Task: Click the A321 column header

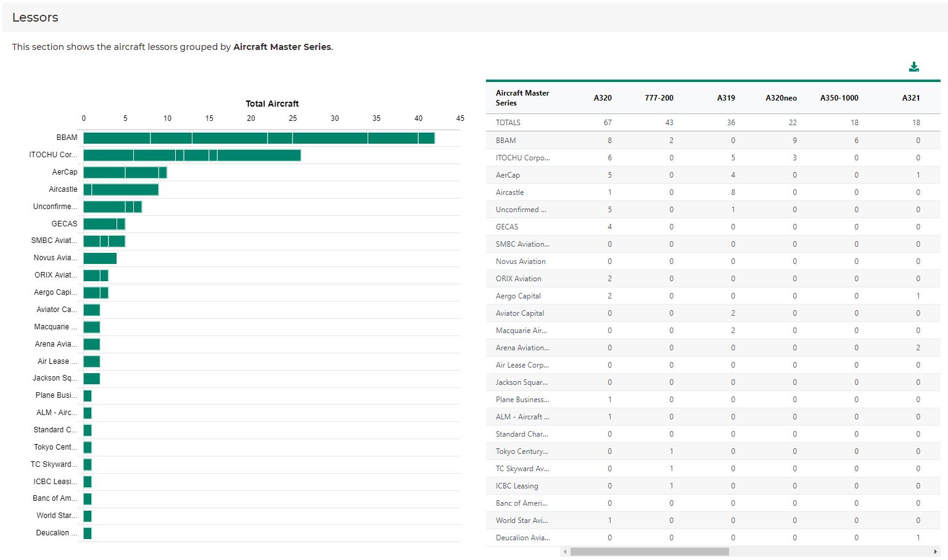Action: [x=911, y=97]
